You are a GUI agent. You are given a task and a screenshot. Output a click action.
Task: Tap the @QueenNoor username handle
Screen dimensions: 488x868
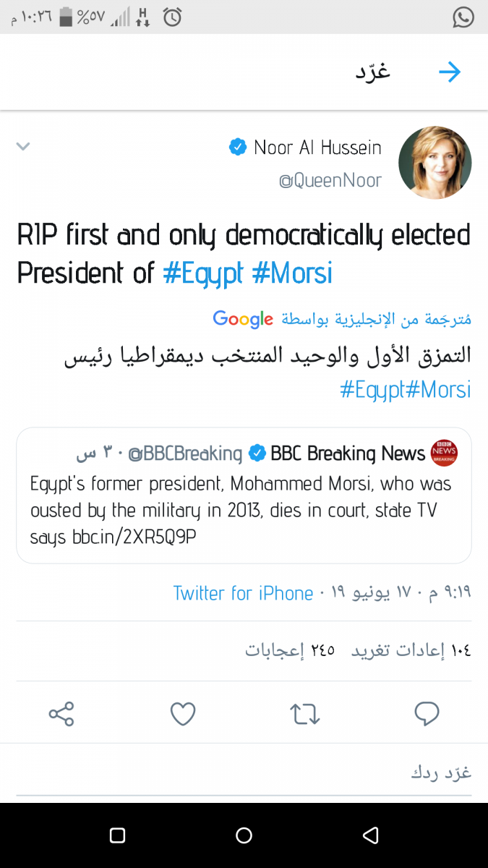(x=330, y=180)
